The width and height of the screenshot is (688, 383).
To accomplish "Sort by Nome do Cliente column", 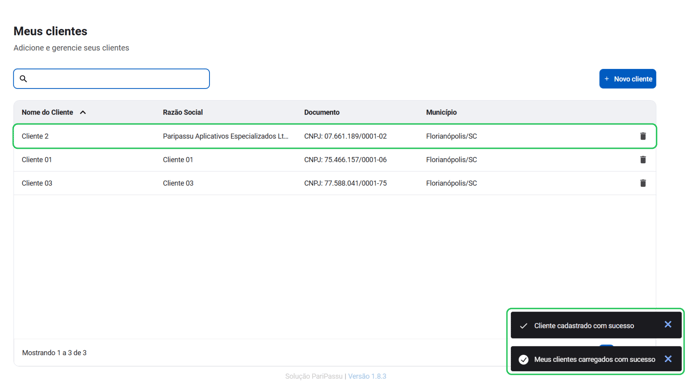I will click(47, 112).
